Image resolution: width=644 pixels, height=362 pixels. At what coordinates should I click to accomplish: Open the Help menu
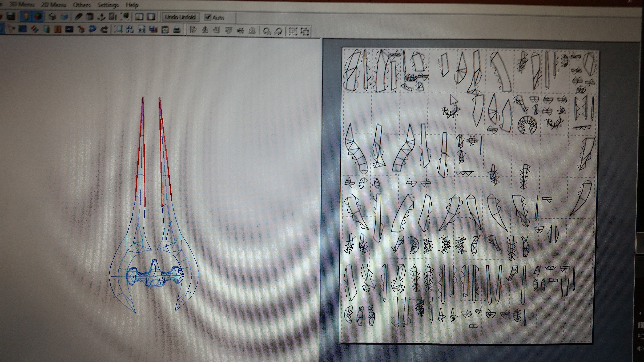coord(132,5)
